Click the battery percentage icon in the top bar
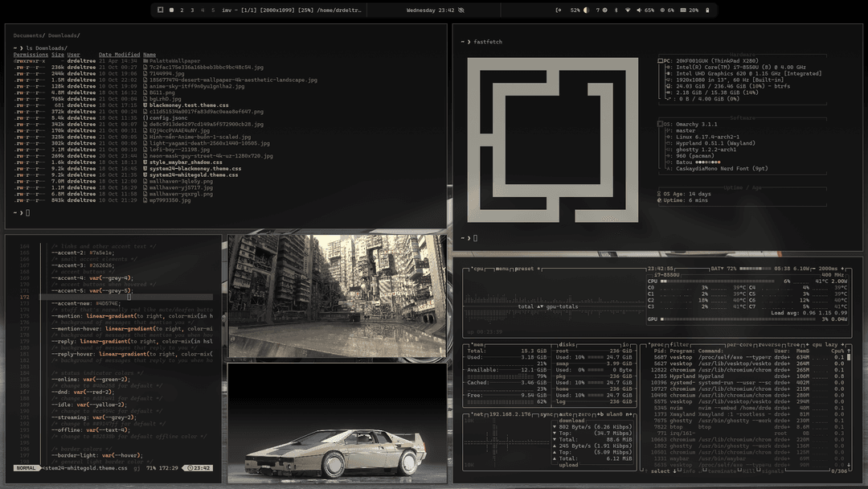 [707, 10]
